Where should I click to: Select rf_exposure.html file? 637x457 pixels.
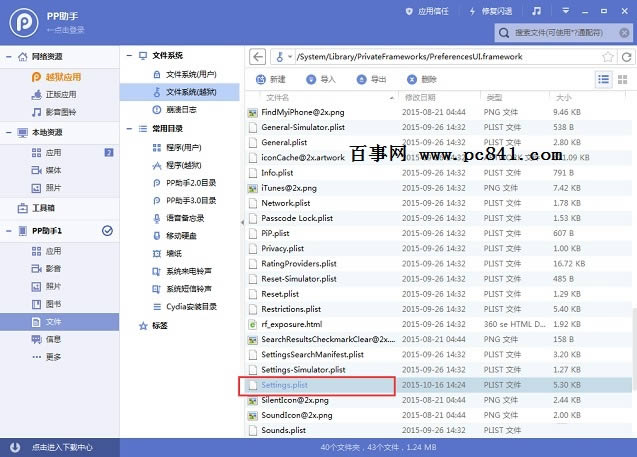tap(439, 324)
